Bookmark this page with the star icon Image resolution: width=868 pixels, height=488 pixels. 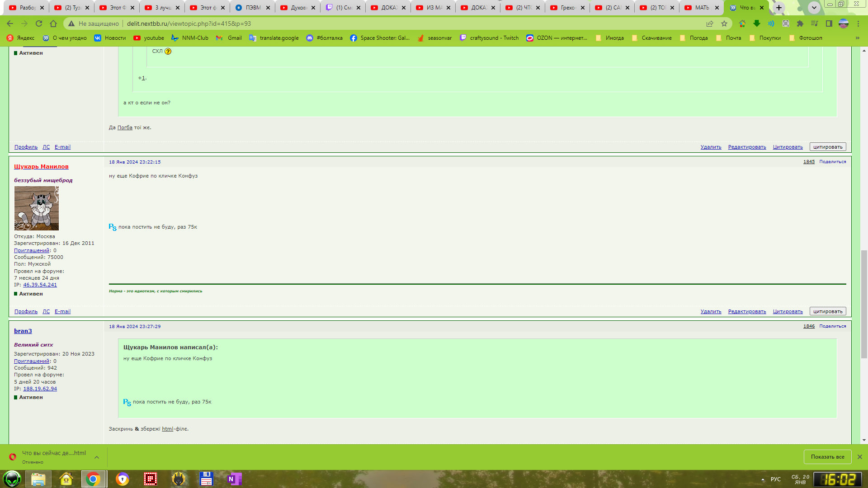(724, 23)
